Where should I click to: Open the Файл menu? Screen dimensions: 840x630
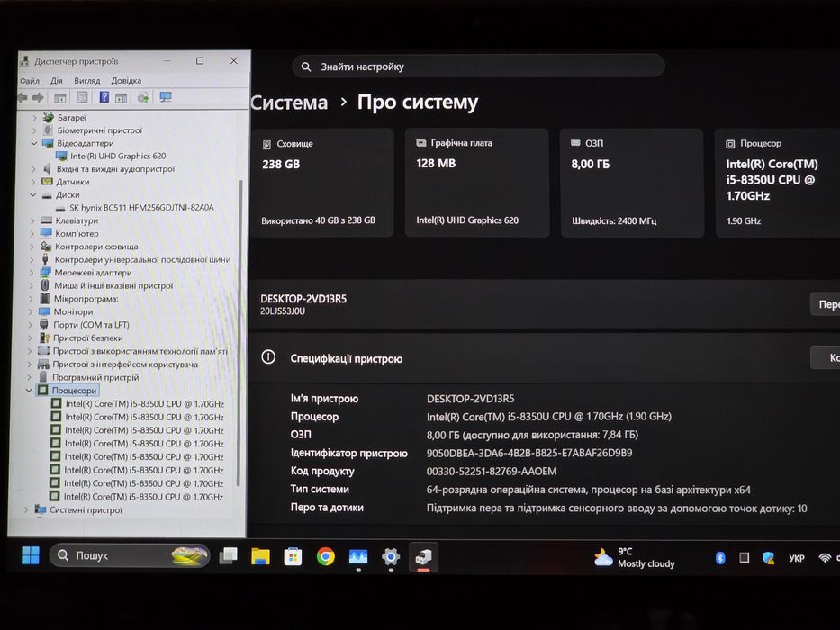pyautogui.click(x=30, y=81)
